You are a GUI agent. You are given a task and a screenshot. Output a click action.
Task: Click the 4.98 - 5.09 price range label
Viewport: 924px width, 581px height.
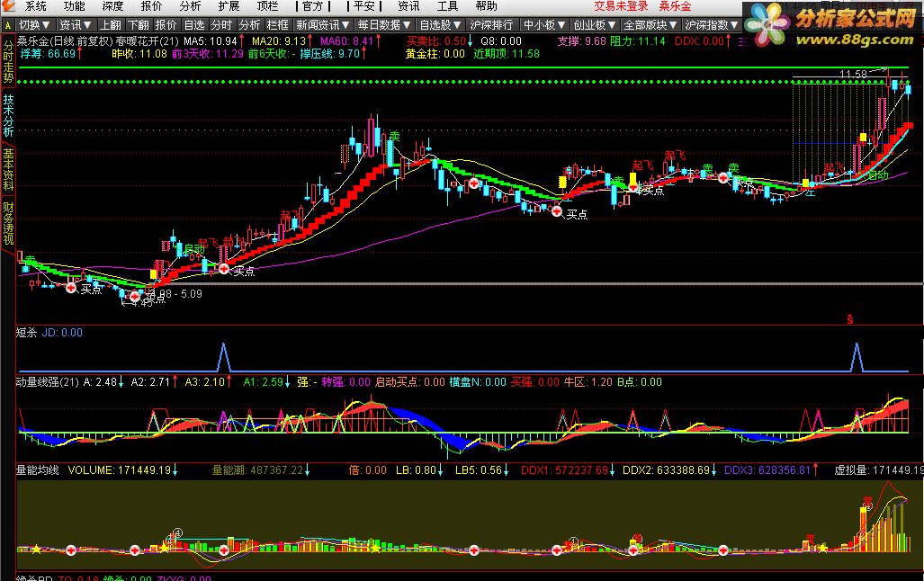(x=176, y=293)
